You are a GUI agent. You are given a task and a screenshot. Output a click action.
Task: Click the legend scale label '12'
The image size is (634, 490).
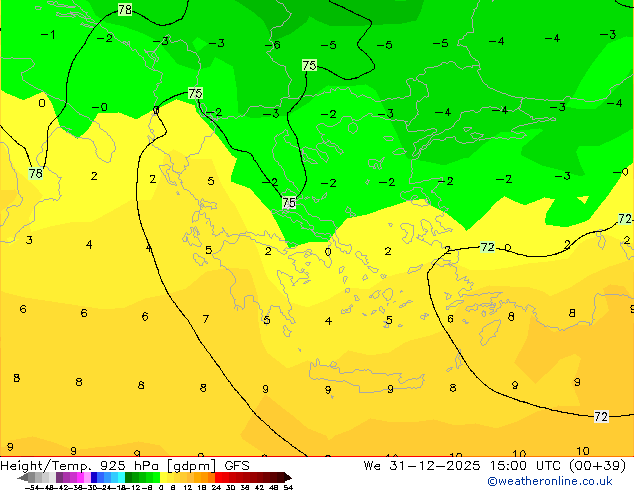pos(187,488)
